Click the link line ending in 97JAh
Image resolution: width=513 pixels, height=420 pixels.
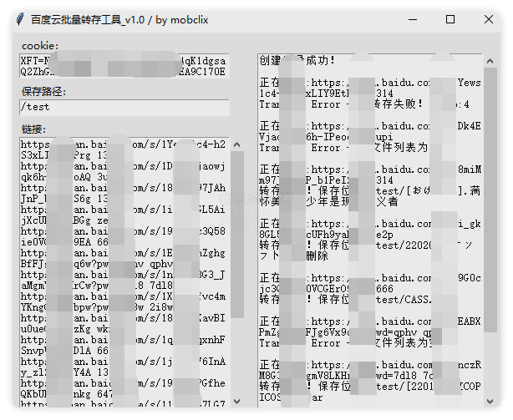click(x=123, y=188)
